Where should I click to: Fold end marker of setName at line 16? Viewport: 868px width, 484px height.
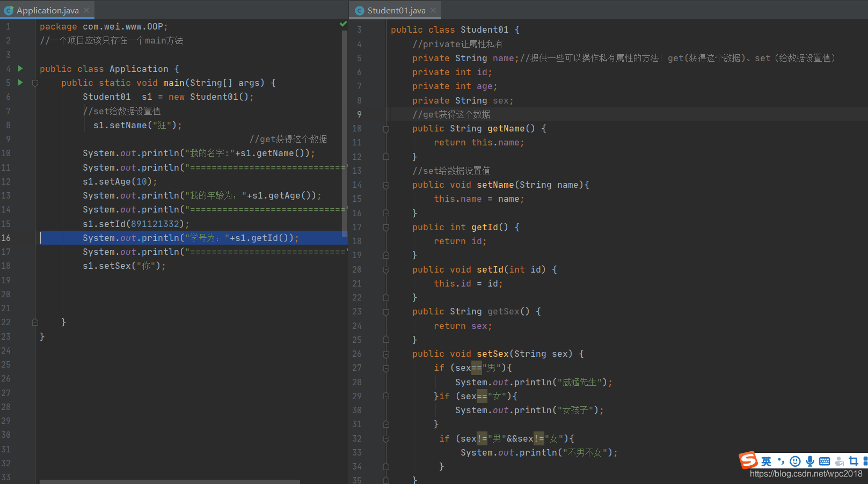(386, 213)
